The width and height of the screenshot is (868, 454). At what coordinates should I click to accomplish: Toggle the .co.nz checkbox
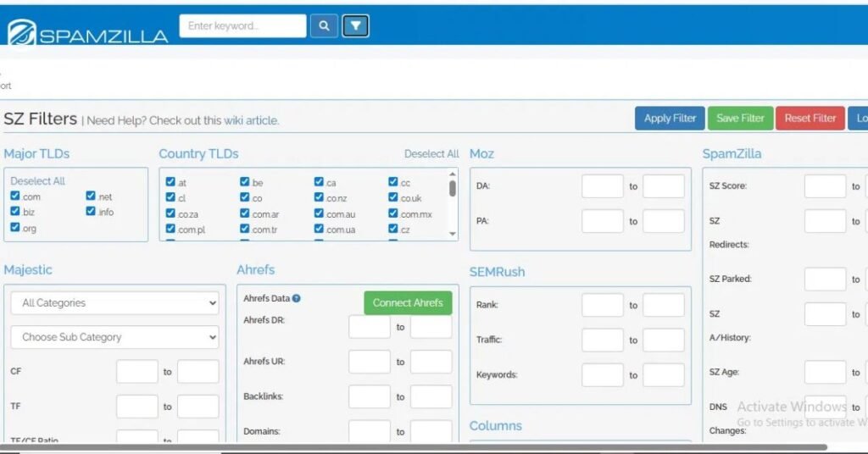319,197
